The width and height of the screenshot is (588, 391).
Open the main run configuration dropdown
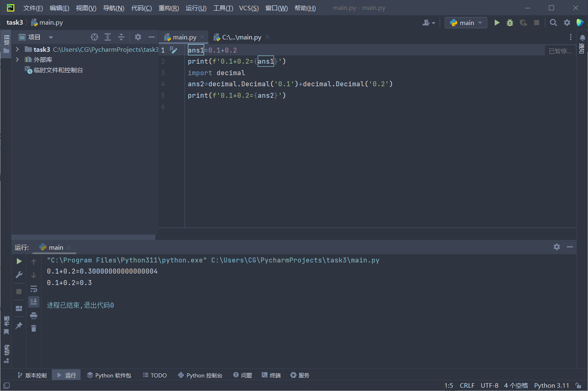pyautogui.click(x=466, y=23)
